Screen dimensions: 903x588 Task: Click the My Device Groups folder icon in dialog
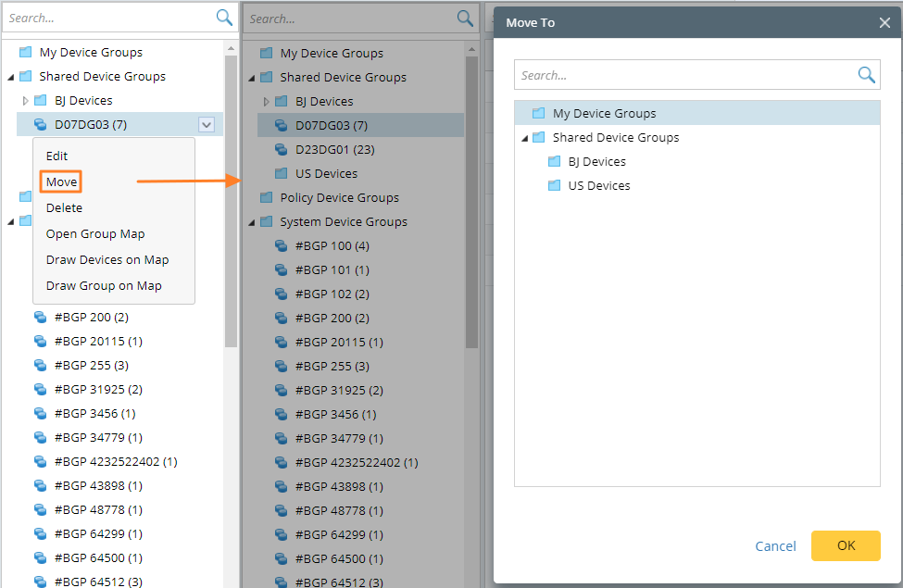point(538,113)
